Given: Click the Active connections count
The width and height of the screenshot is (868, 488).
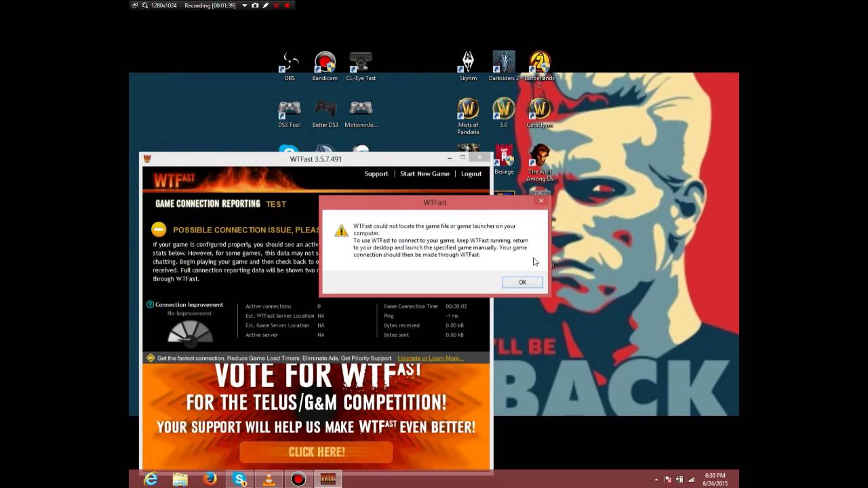Looking at the screenshot, I should (x=319, y=306).
